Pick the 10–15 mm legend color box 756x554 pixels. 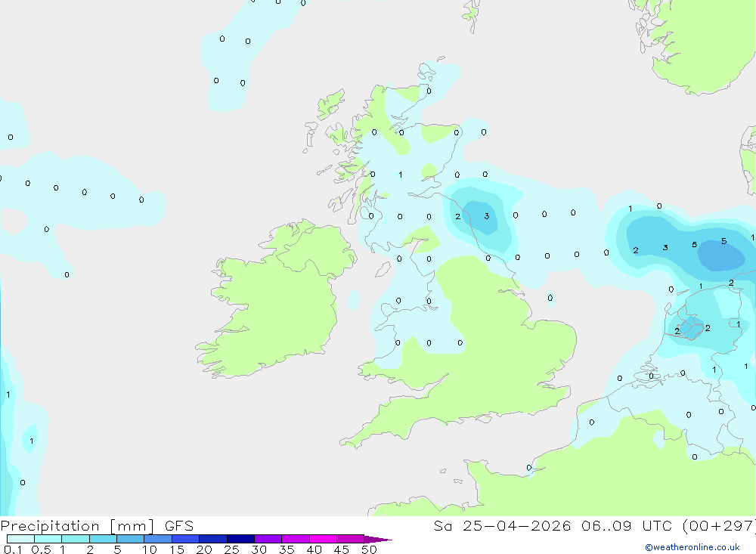[158, 539]
